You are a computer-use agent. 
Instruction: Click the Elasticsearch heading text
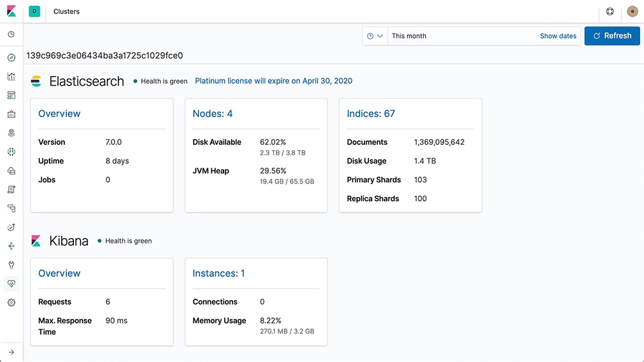point(86,81)
